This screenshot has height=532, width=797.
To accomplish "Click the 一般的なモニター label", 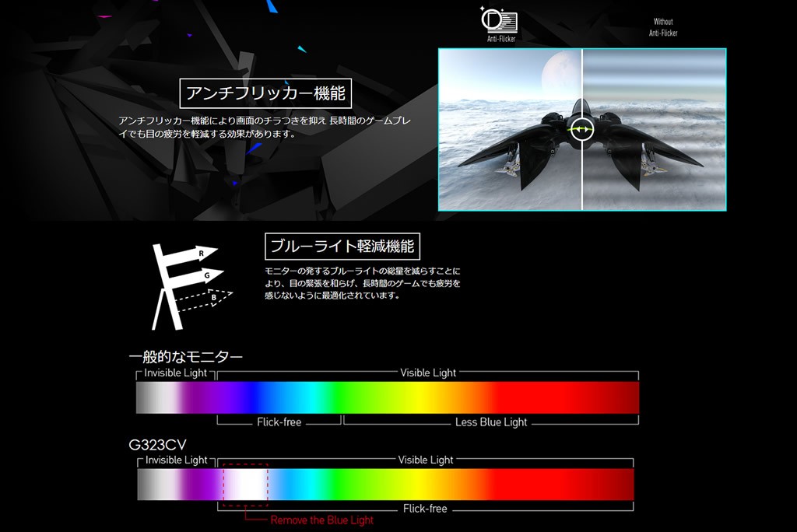I will (185, 357).
